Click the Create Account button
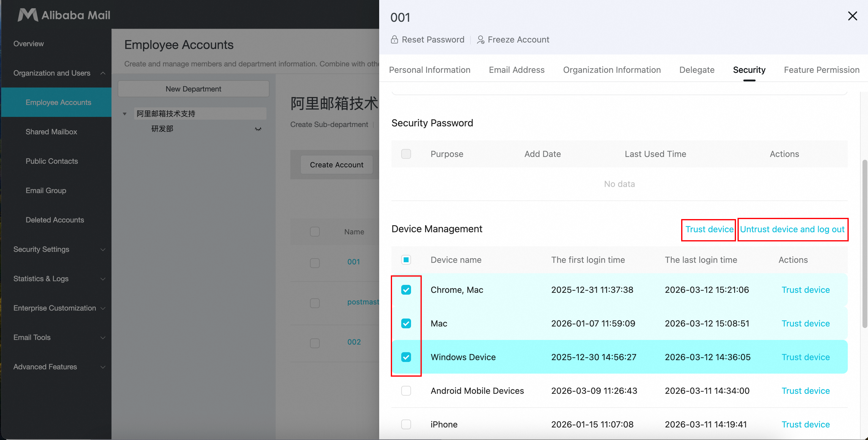The image size is (868, 440). pos(336,165)
